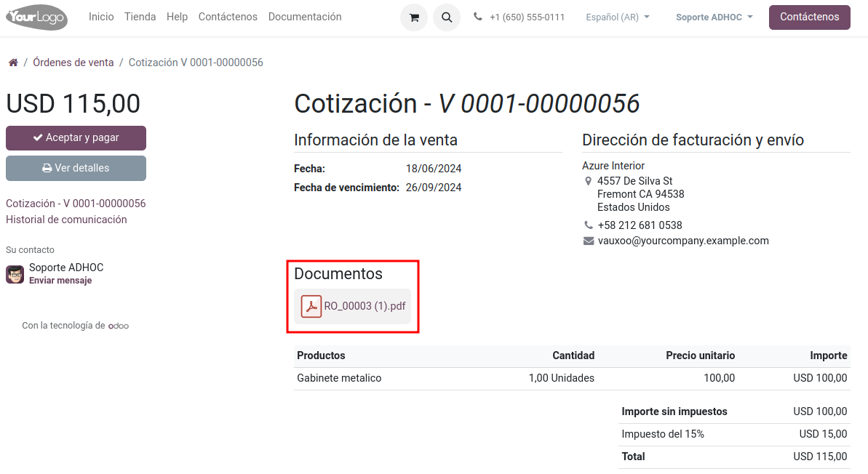Expand the Español (AR) language dropdown
This screenshot has height=474, width=868.
point(618,17)
